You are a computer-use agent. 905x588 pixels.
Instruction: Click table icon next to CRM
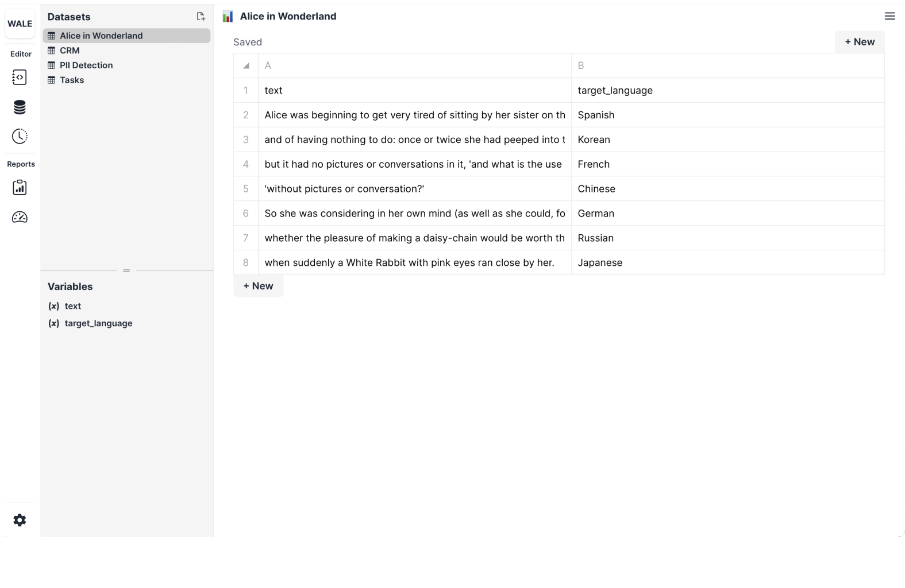pyautogui.click(x=52, y=51)
